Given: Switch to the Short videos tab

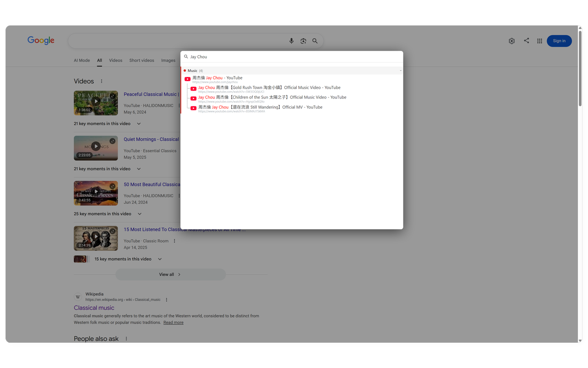Looking at the screenshot, I should (x=141, y=60).
